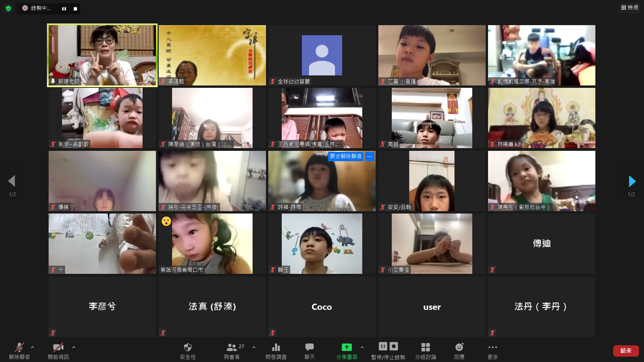
Task: Expand arrow next to Participants count
Action: pyautogui.click(x=254, y=347)
